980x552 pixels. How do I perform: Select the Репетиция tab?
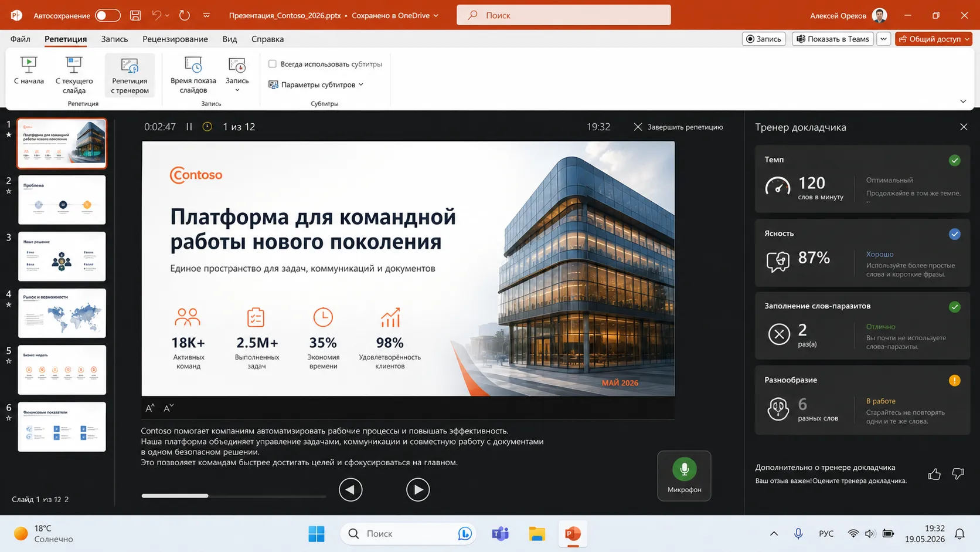pos(66,39)
